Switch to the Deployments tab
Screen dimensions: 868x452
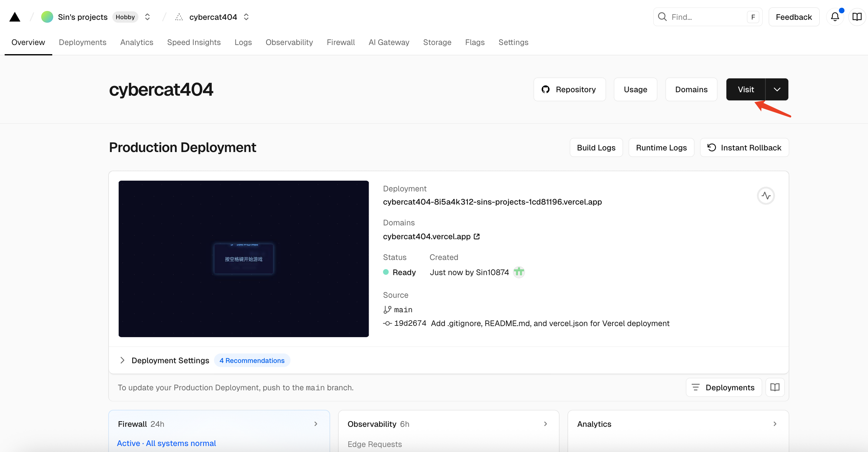[x=82, y=42]
